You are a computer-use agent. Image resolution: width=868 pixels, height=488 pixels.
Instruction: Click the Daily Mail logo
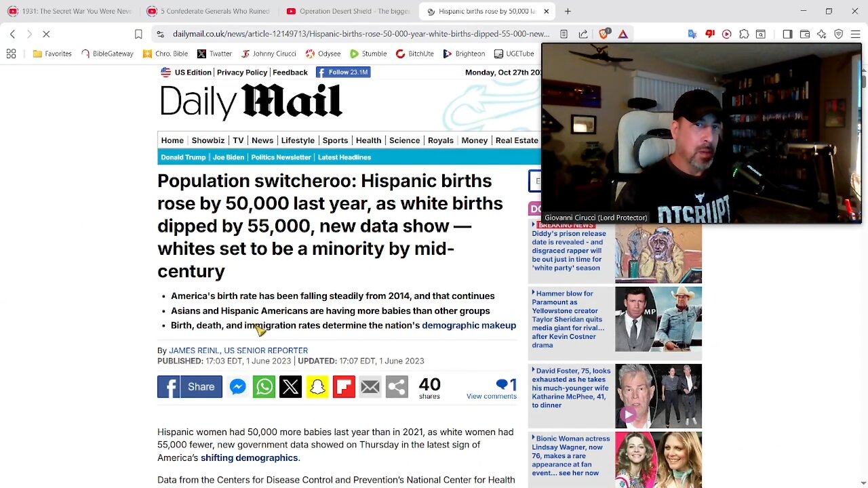(x=251, y=102)
